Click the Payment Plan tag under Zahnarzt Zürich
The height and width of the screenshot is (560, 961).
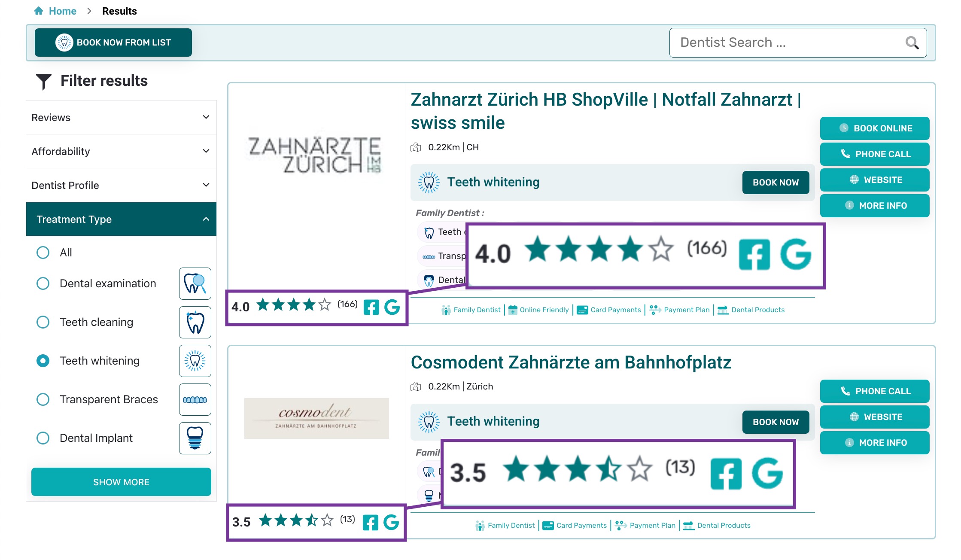679,310
